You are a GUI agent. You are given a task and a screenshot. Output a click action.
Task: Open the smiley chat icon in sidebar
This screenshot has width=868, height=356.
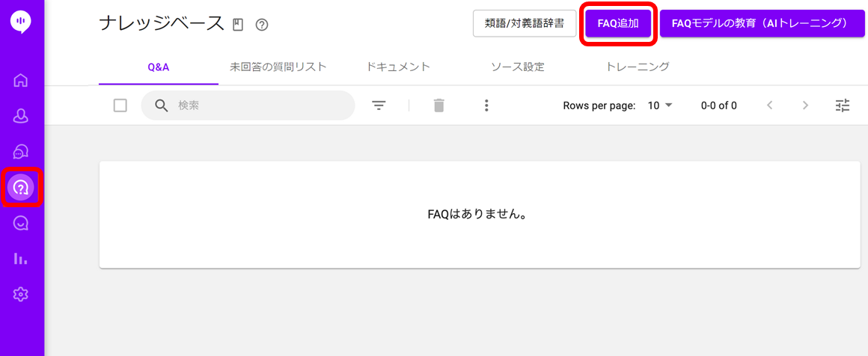tap(21, 223)
